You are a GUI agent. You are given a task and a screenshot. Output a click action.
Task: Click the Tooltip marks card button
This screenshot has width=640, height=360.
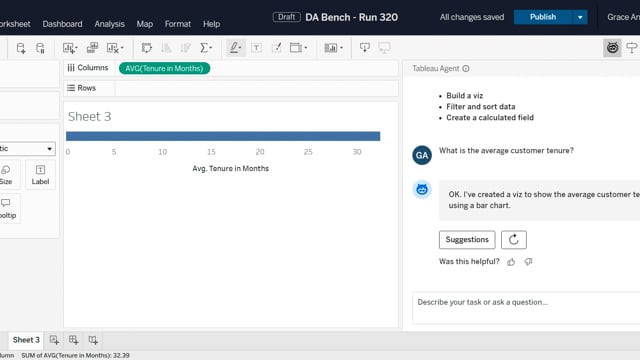(x=7, y=209)
